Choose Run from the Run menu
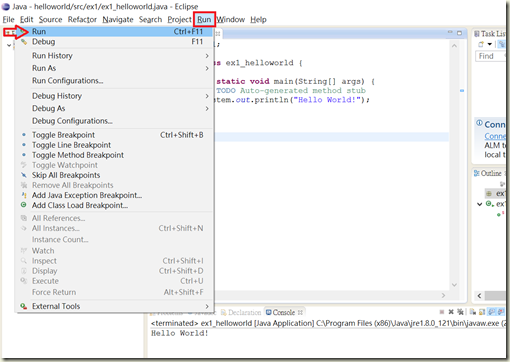 114,32
